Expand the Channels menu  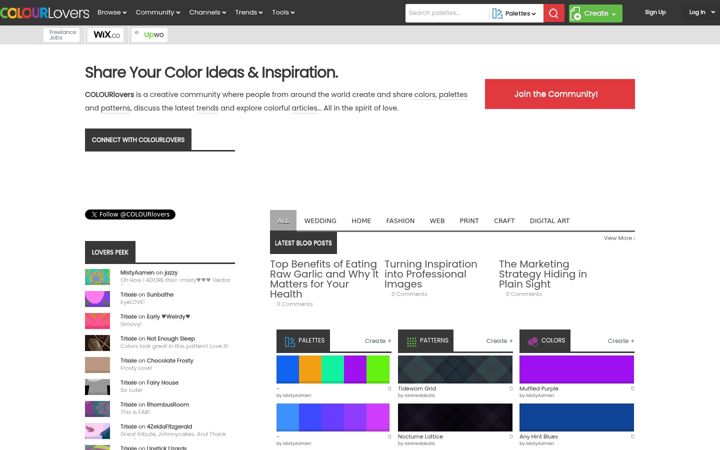[x=208, y=12]
